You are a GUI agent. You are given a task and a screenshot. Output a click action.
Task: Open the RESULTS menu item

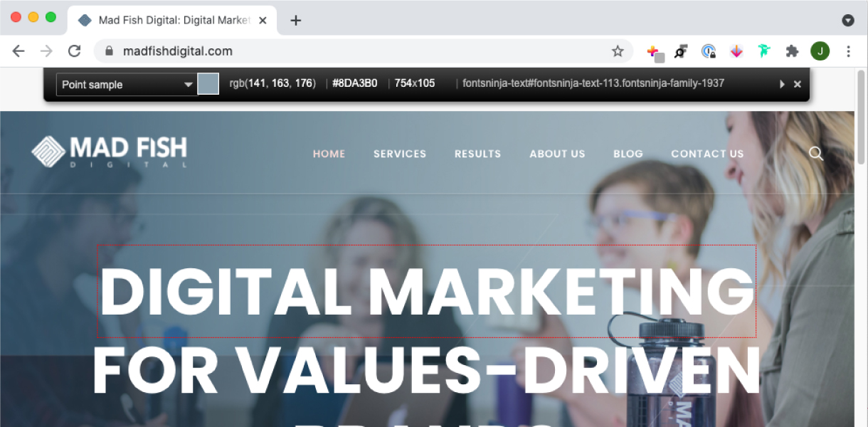(x=478, y=154)
